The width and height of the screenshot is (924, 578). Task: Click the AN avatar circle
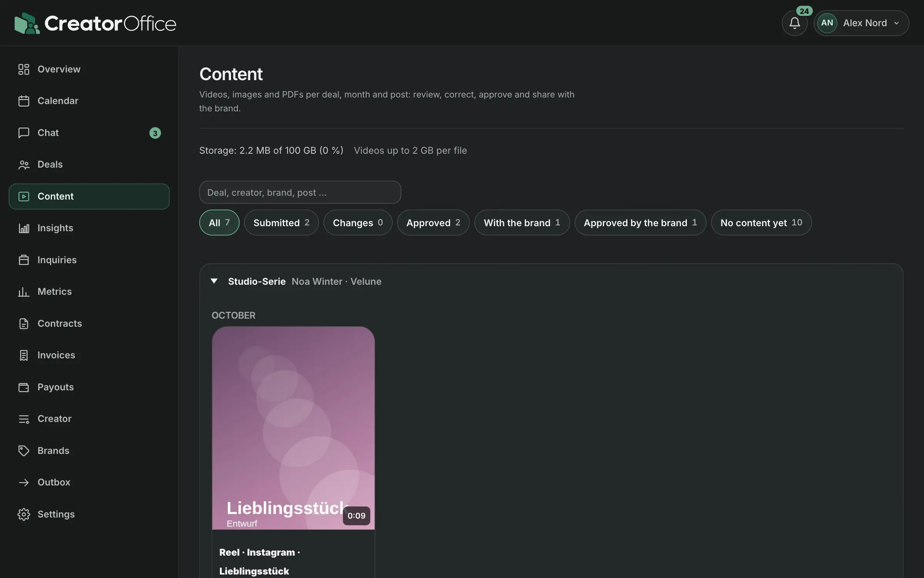(827, 23)
